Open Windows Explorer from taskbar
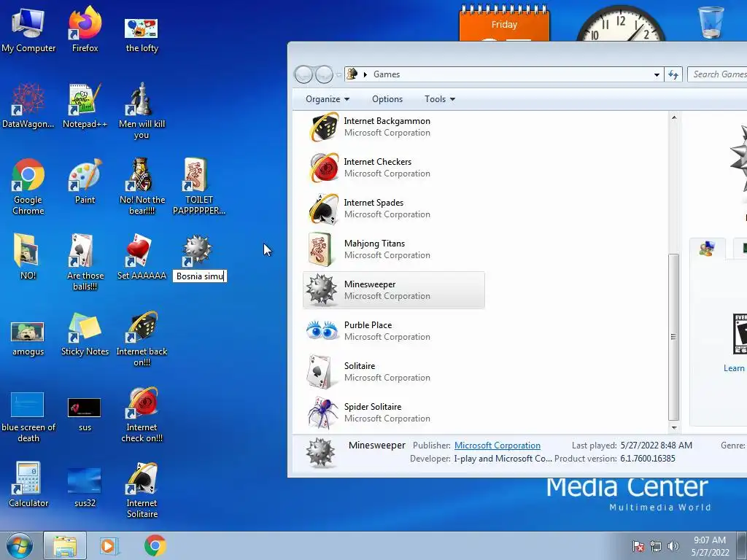 pos(65,545)
